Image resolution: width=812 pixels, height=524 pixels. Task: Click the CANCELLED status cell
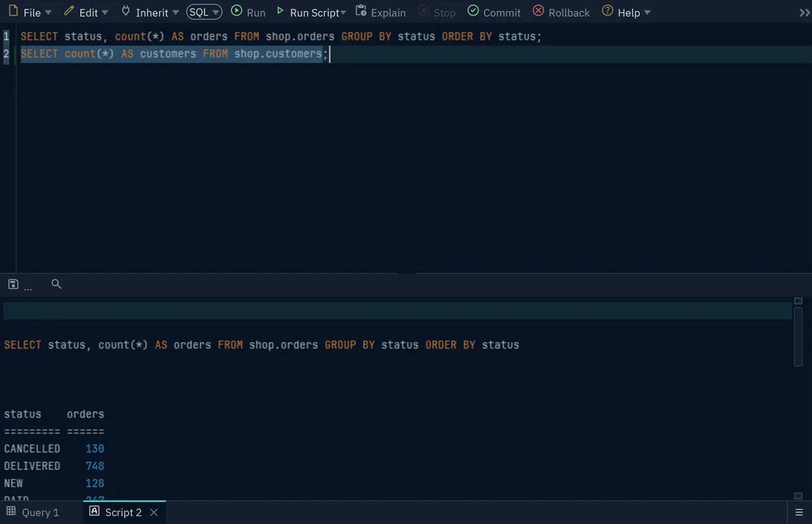[x=32, y=448]
